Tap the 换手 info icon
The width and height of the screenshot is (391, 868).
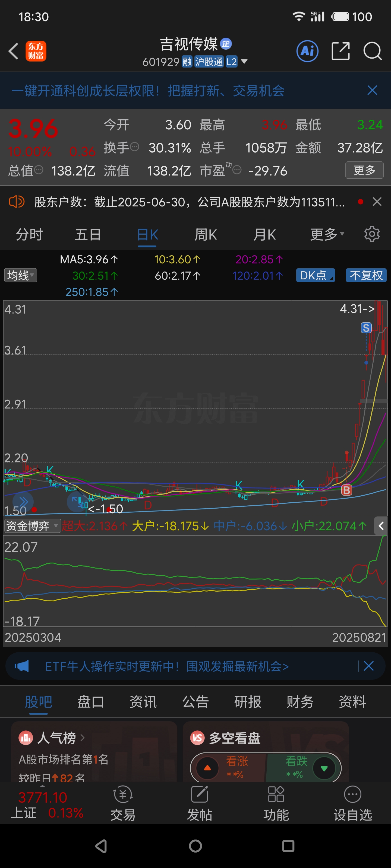[x=134, y=147]
